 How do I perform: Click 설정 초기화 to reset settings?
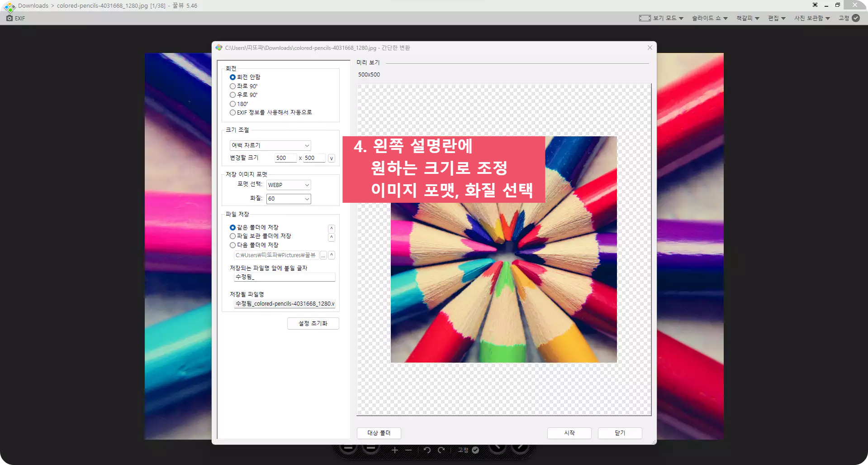pos(313,323)
